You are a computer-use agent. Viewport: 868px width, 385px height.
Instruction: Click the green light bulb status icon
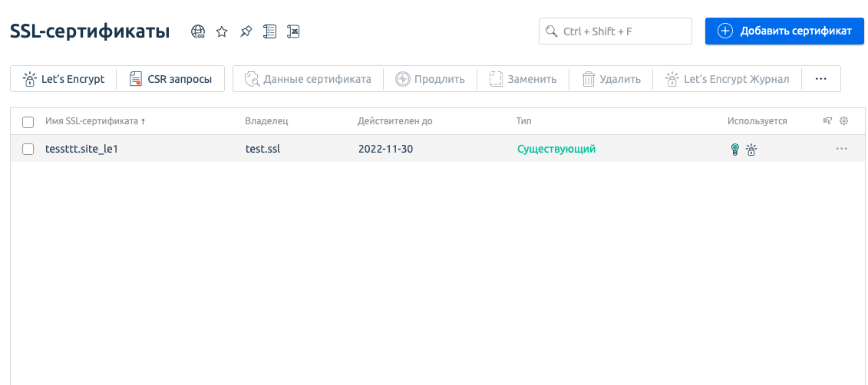pos(734,150)
